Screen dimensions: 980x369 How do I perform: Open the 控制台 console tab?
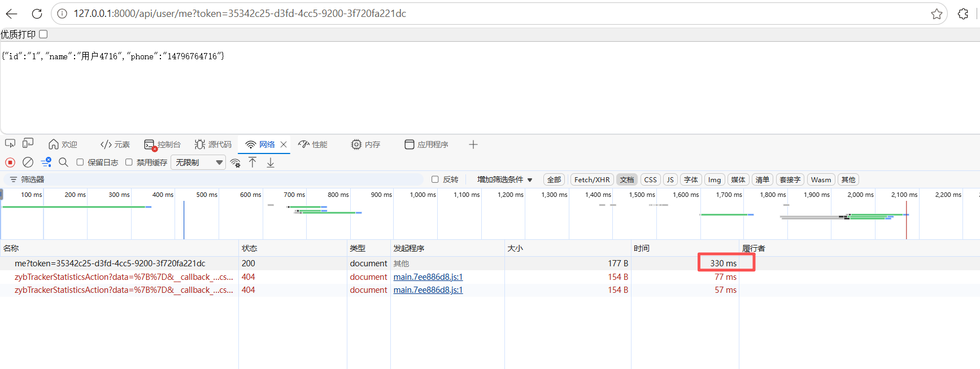click(x=162, y=144)
